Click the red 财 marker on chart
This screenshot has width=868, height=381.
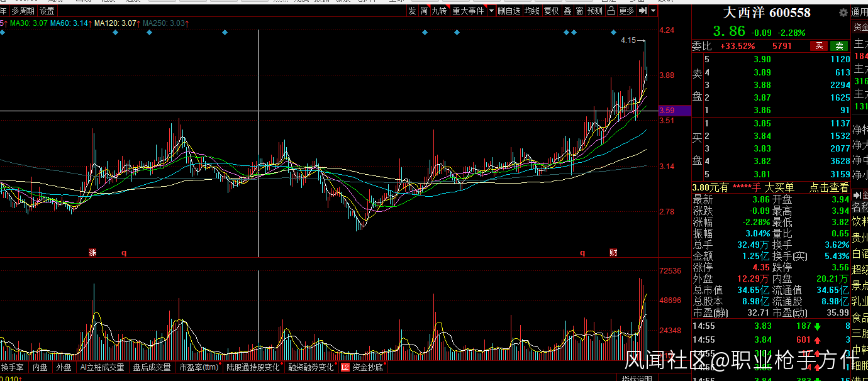pyautogui.click(x=613, y=253)
